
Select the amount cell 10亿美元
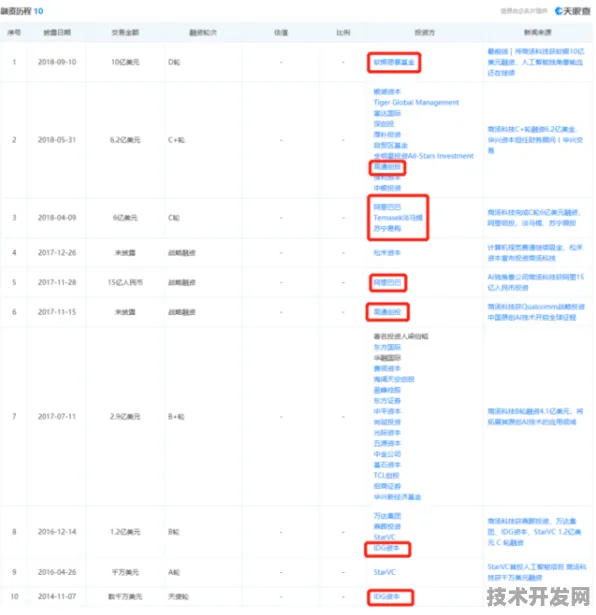125,62
